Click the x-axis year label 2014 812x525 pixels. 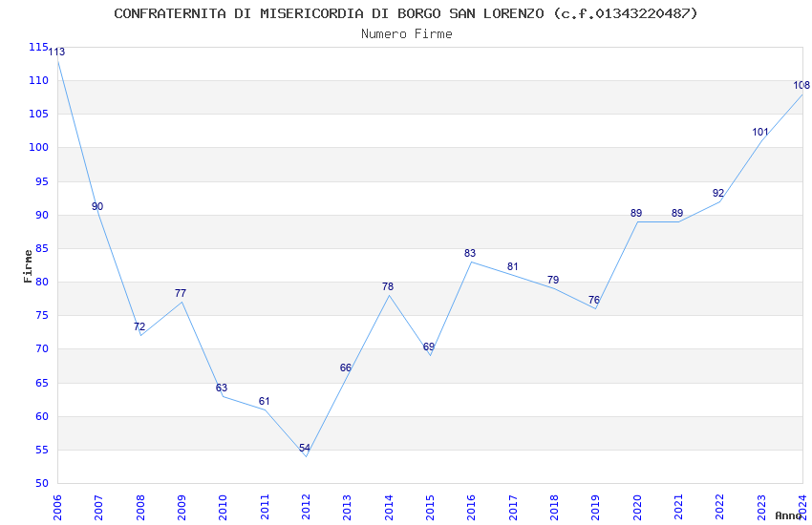389,508
